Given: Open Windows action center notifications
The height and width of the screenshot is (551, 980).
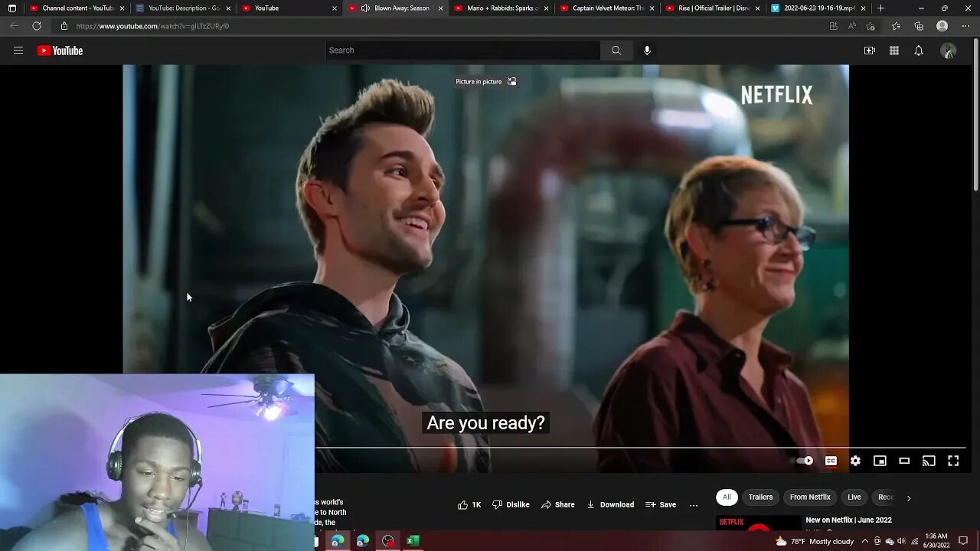Looking at the screenshot, I should 963,541.
